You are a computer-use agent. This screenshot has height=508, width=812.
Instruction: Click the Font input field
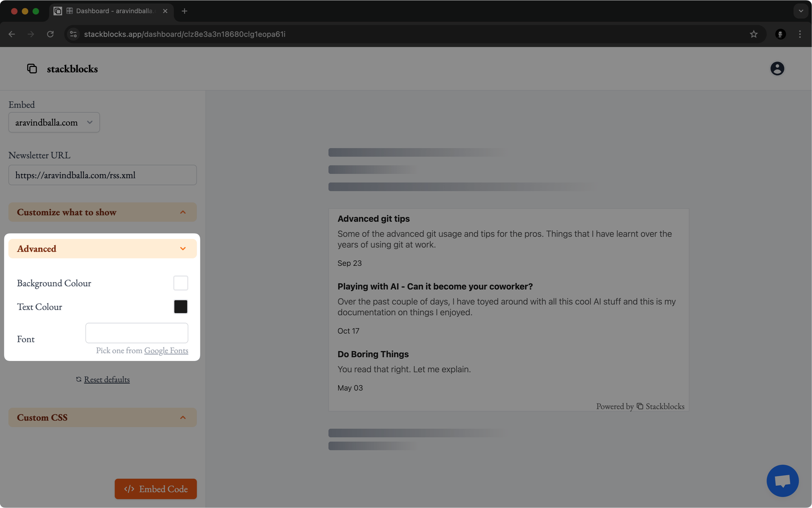(137, 333)
